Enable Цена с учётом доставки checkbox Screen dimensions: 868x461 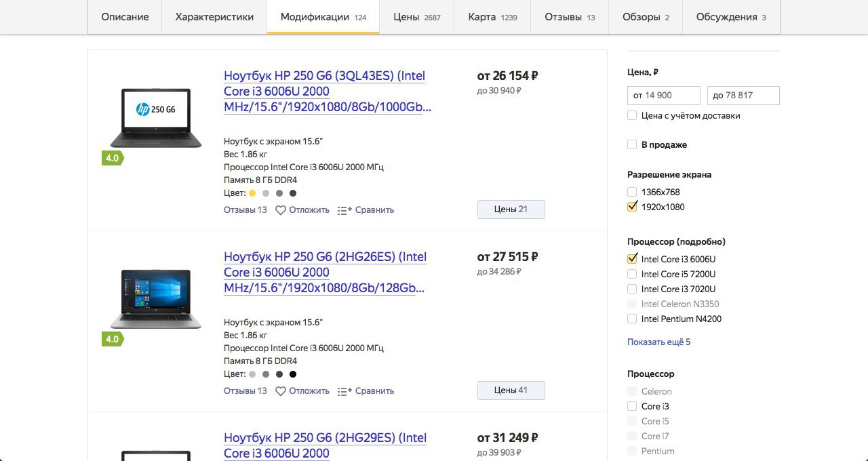(x=632, y=116)
